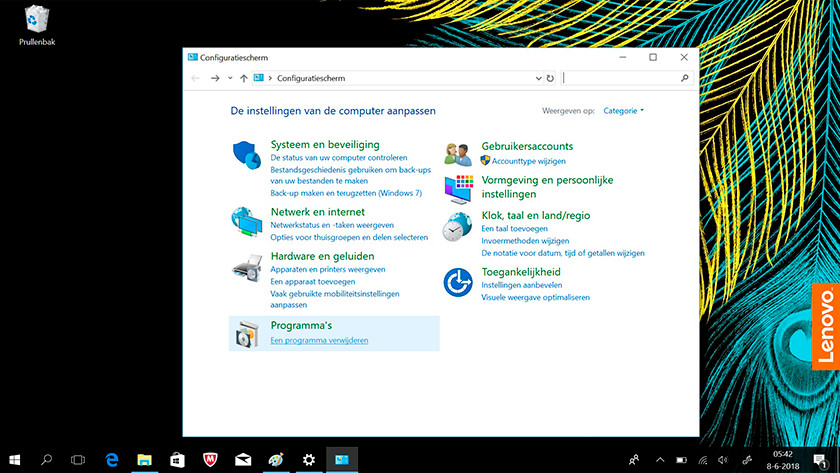Launch Microsoft Edge from the taskbar
The height and width of the screenshot is (473, 840).
111,460
